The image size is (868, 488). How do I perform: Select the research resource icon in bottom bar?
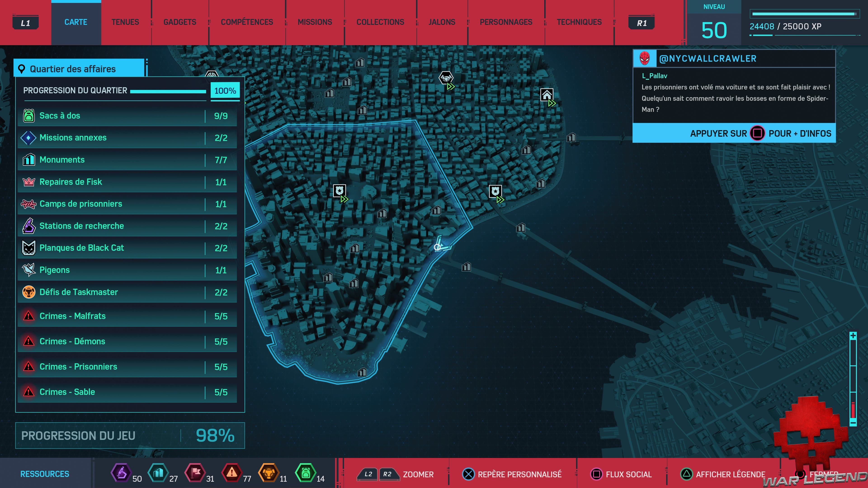(x=121, y=473)
